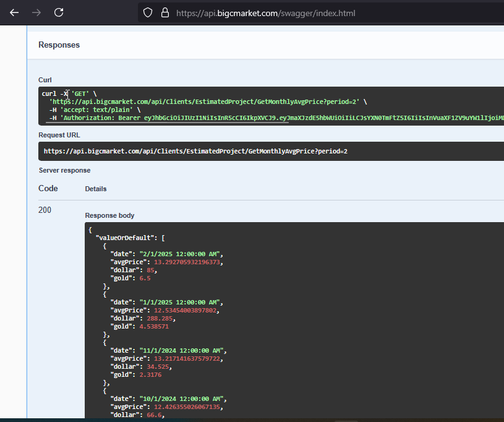
Task: Click the 'GET' method in the curl command
Action: (80, 93)
